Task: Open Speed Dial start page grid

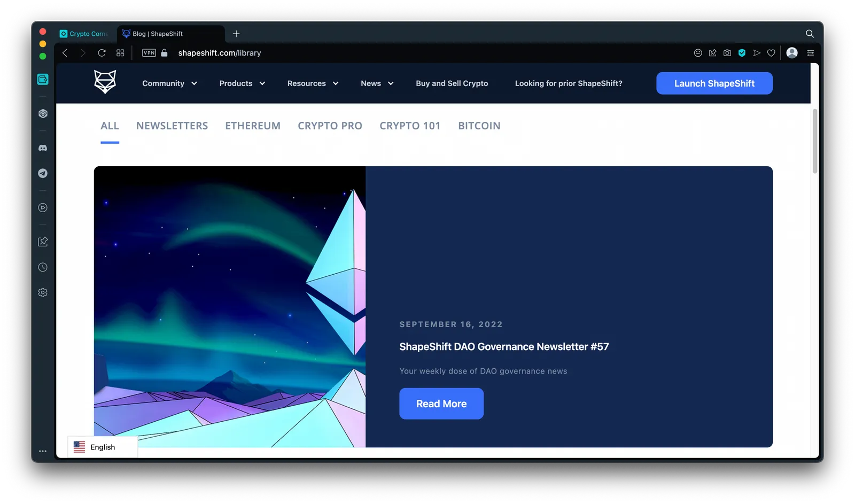Action: tap(120, 53)
